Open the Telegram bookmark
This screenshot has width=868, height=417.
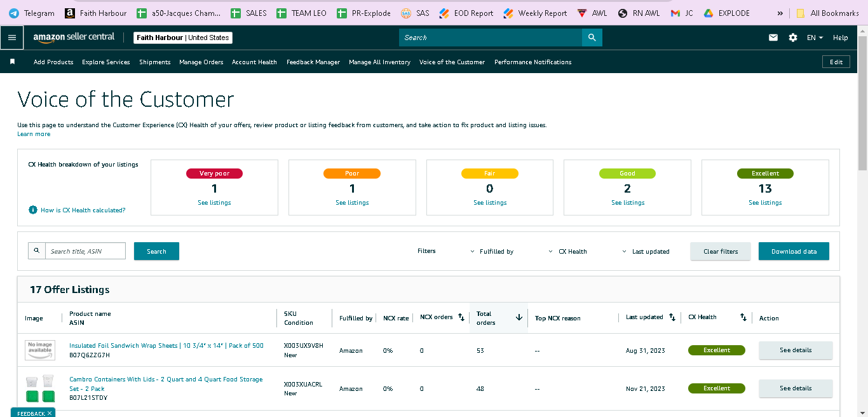(x=32, y=13)
